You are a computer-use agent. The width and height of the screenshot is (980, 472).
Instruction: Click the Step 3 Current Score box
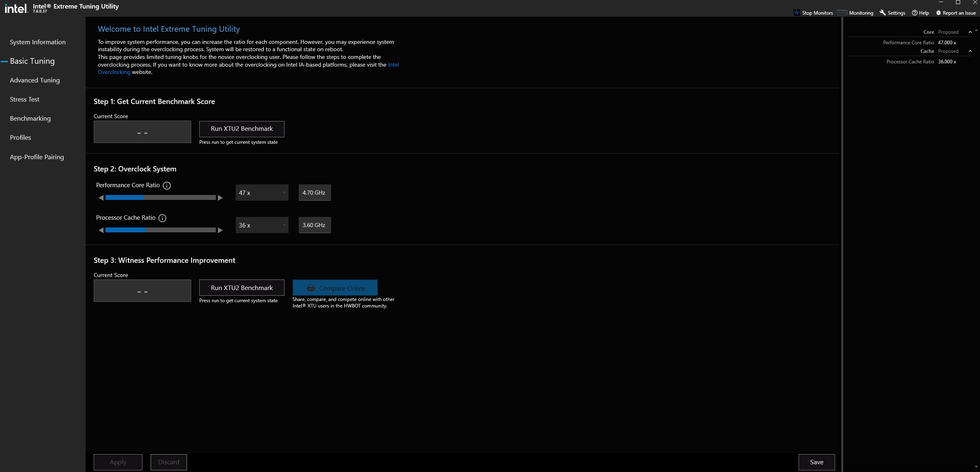click(142, 290)
